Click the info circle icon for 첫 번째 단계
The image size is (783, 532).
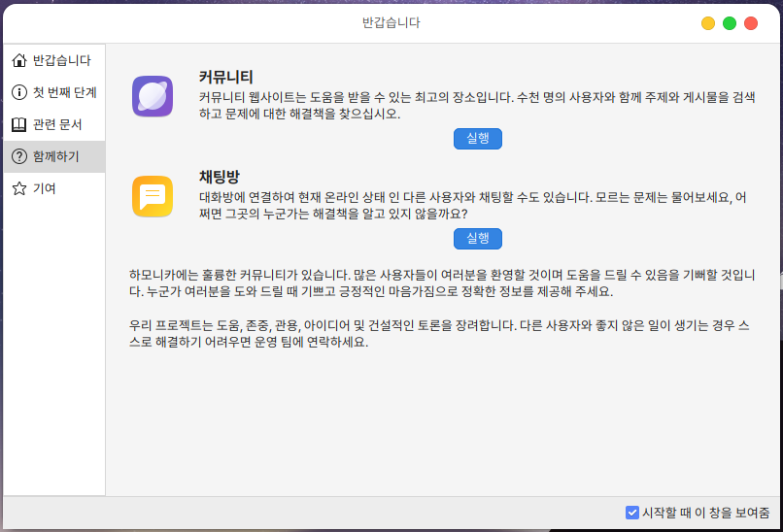coord(19,92)
